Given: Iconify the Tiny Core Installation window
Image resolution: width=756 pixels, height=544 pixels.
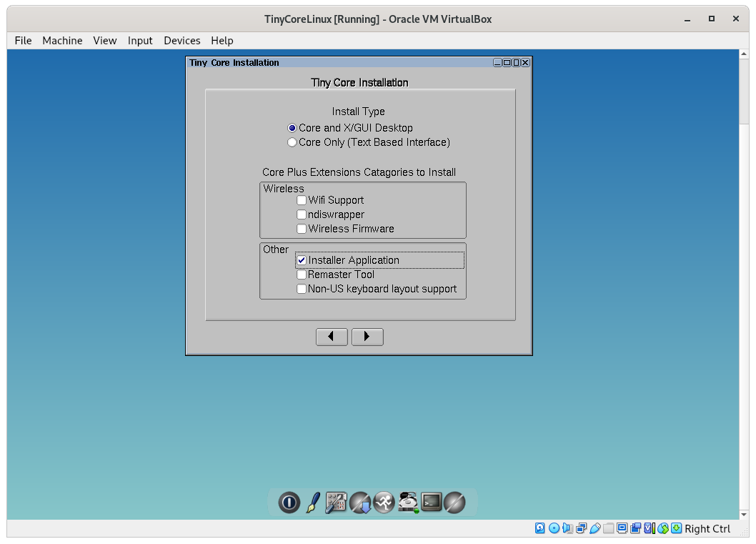Looking at the screenshot, I should 497,63.
